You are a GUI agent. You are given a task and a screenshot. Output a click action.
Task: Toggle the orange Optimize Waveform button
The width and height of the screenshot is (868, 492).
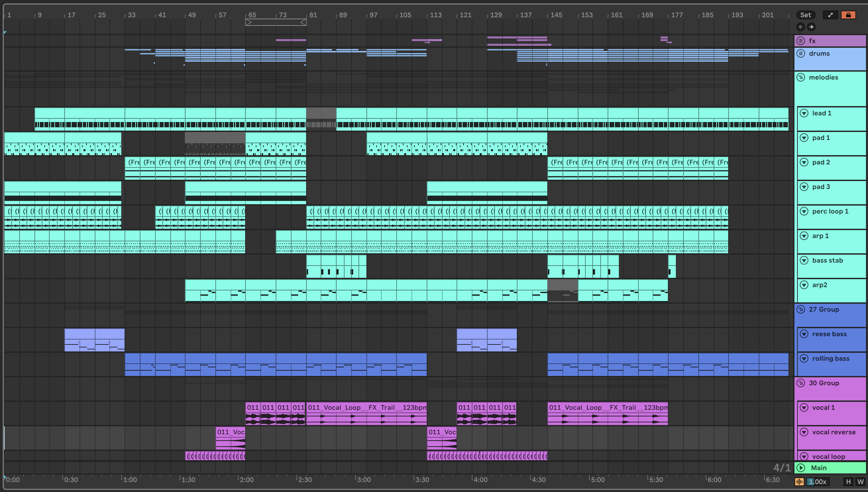[799, 481]
